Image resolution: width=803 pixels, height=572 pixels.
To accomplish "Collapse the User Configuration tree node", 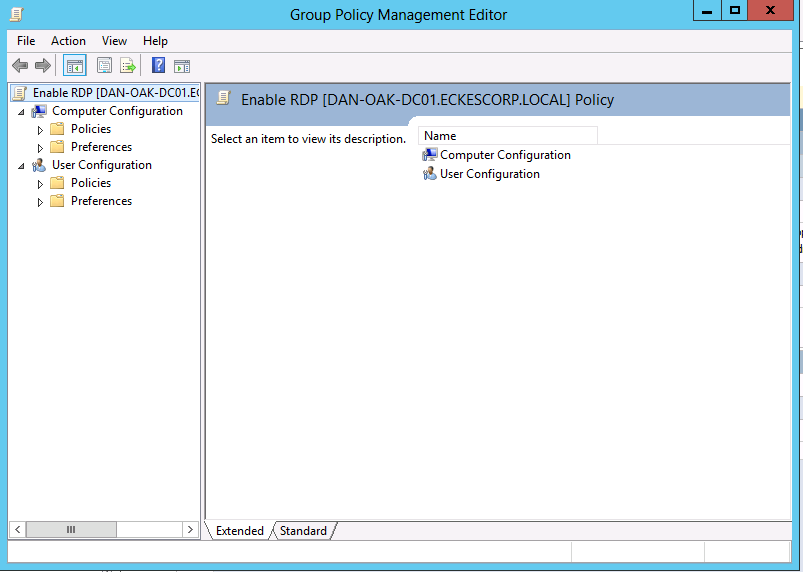I will click(x=21, y=166).
